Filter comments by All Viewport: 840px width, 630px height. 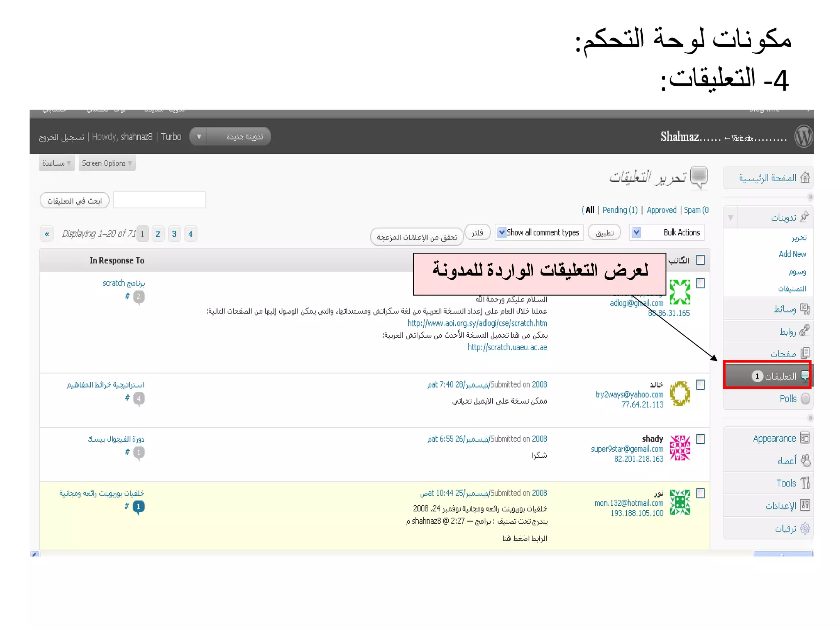tap(590, 210)
